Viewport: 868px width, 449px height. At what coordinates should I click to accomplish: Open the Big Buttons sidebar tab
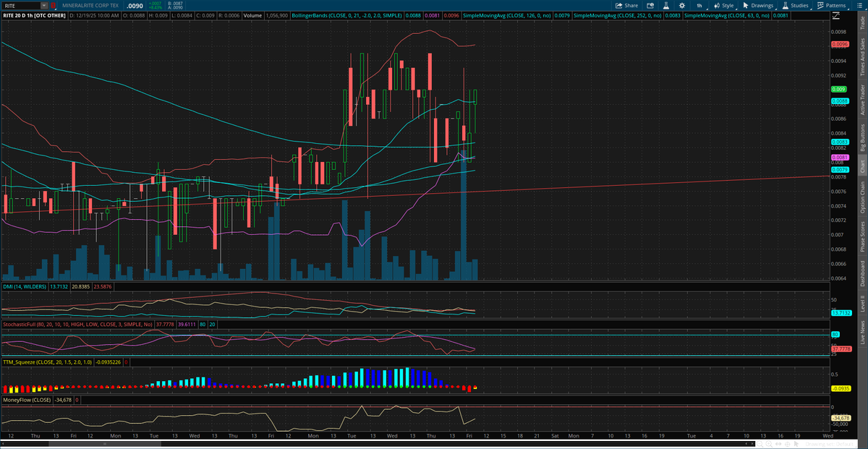coord(861,137)
